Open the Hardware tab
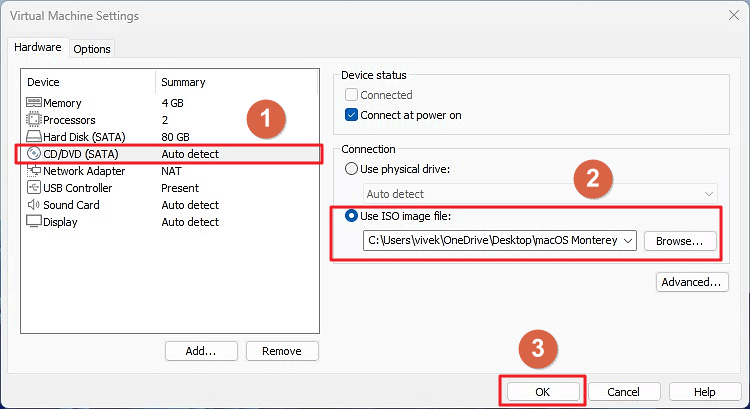 (39, 48)
